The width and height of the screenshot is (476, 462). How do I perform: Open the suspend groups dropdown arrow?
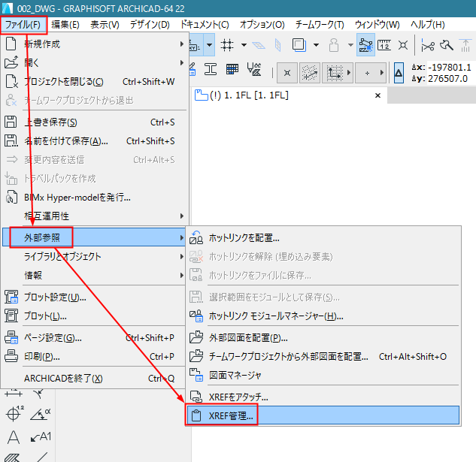point(350,45)
